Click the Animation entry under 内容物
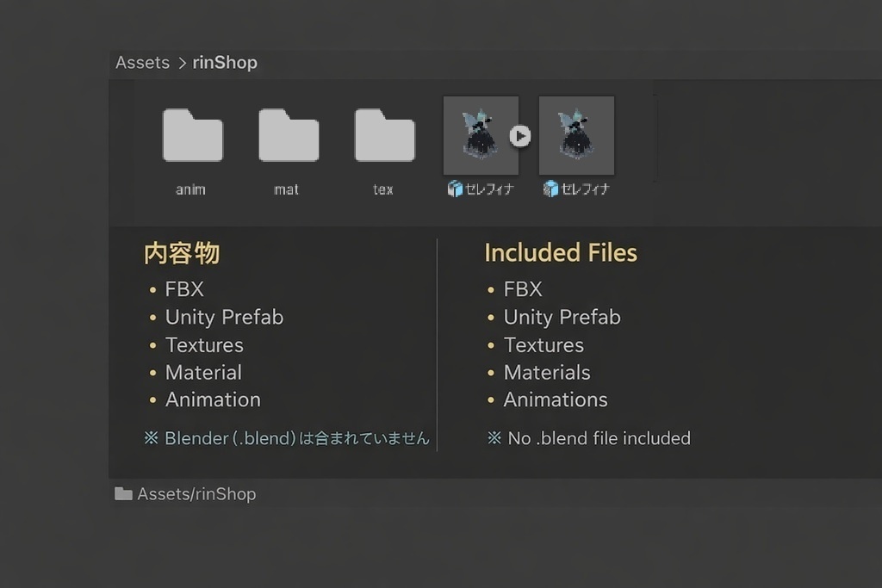Image resolution: width=882 pixels, height=588 pixels. tap(214, 399)
